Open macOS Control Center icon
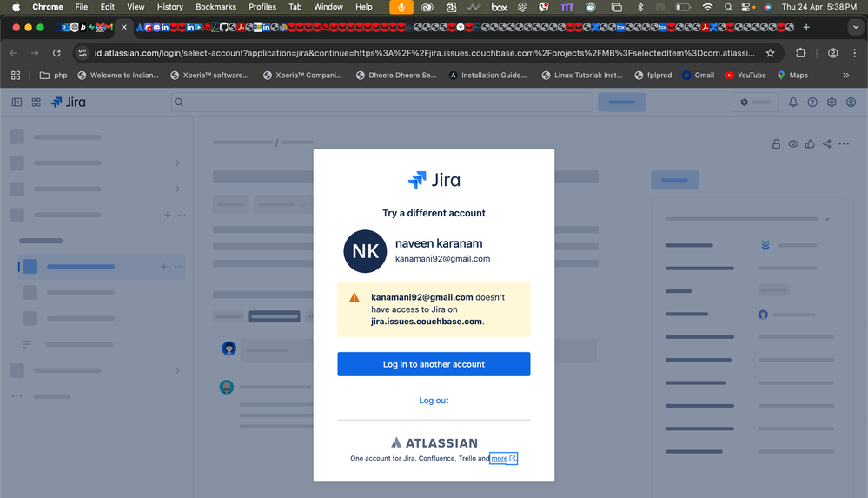The height and width of the screenshot is (498, 868). 745,7
